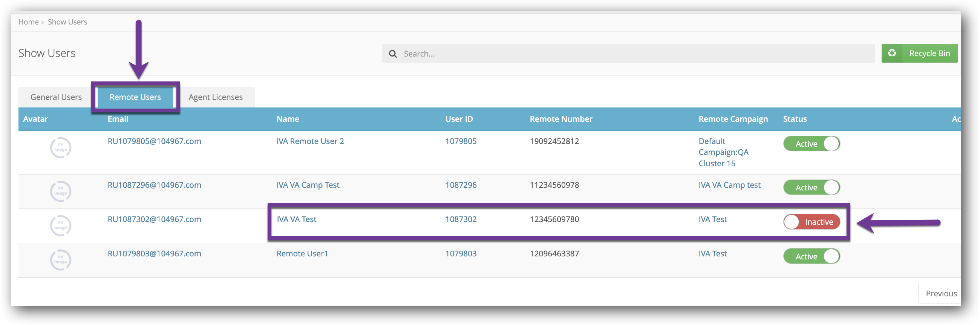Enable the Inactive IVA VA Test user
980x325 pixels.
pyautogui.click(x=811, y=222)
